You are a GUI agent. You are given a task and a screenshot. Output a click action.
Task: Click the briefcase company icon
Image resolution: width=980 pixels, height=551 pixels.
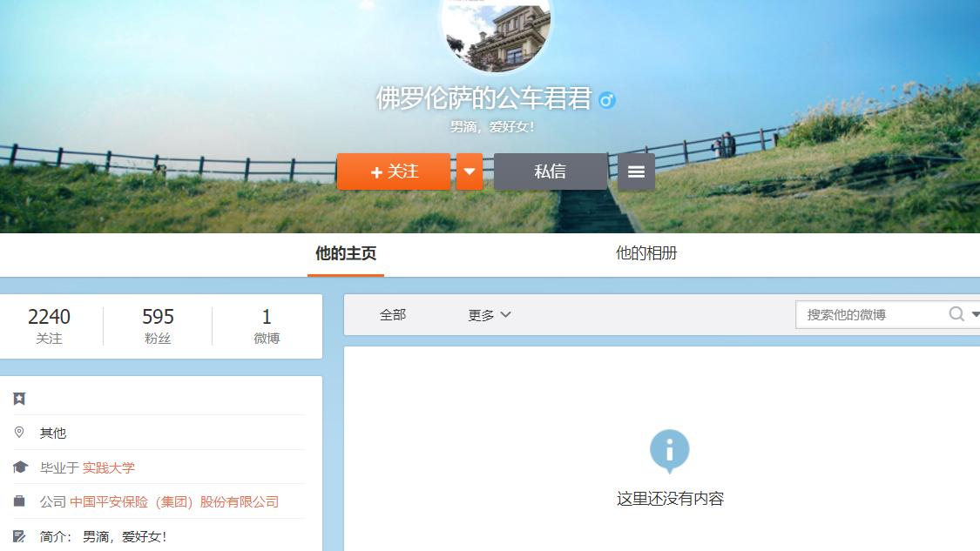[20, 501]
